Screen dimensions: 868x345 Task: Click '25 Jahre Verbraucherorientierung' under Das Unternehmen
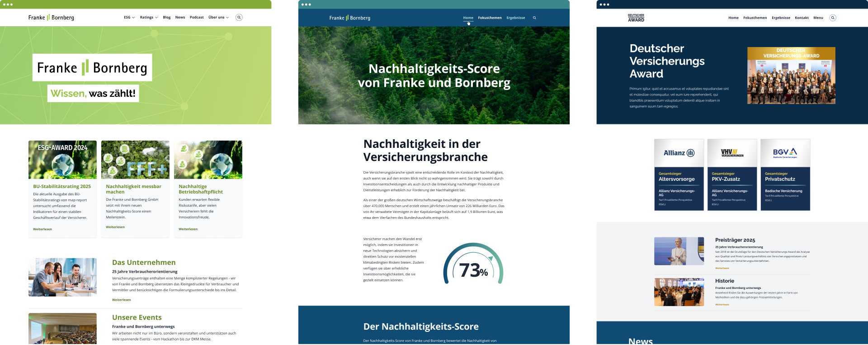click(x=145, y=272)
